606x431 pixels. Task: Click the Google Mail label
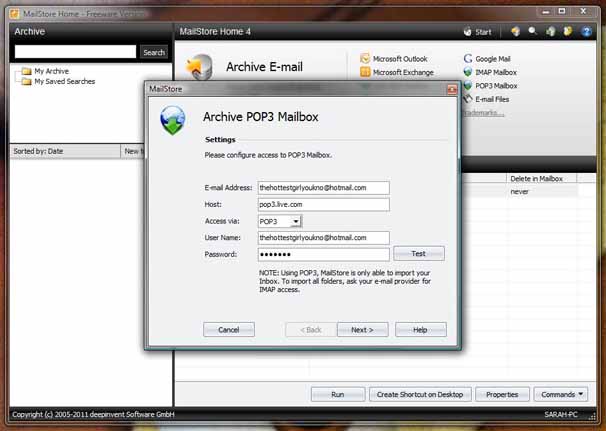point(493,59)
